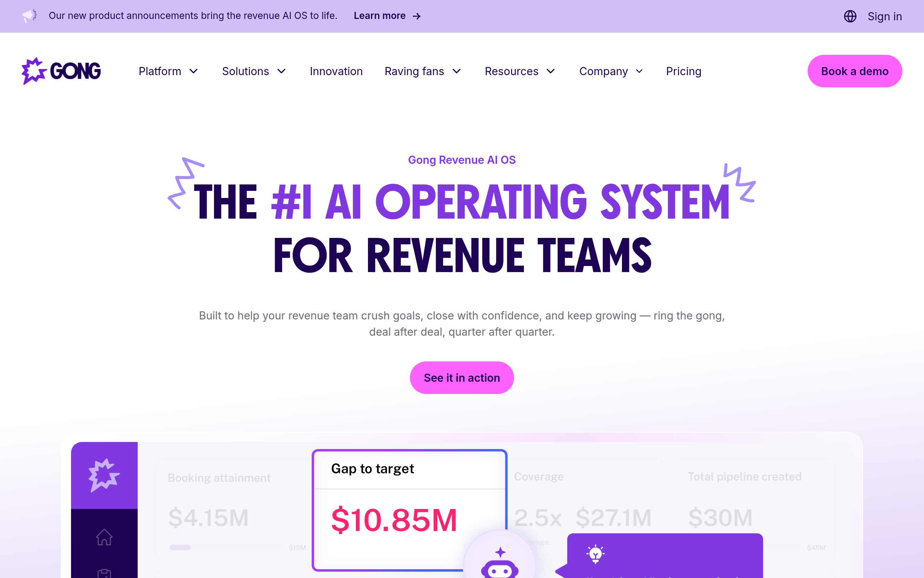924x578 pixels.
Task: Open the Pricing menu item
Action: 683,71
